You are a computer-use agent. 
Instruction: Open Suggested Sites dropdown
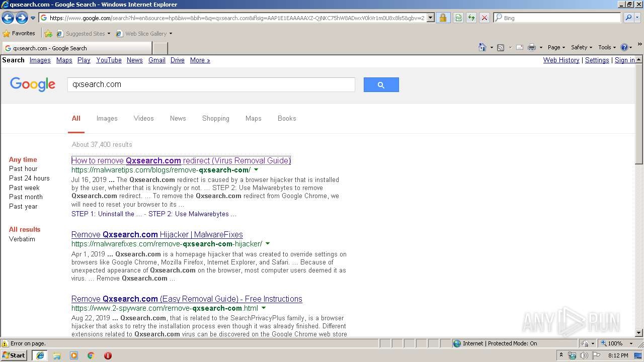click(84, 34)
